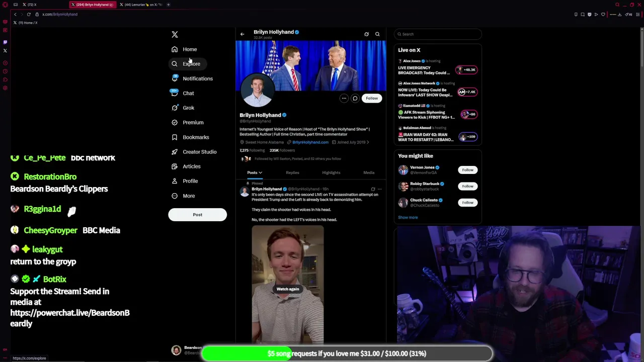Open the browser easy setup menu
The width and height of the screenshot is (644, 362).
638,14
